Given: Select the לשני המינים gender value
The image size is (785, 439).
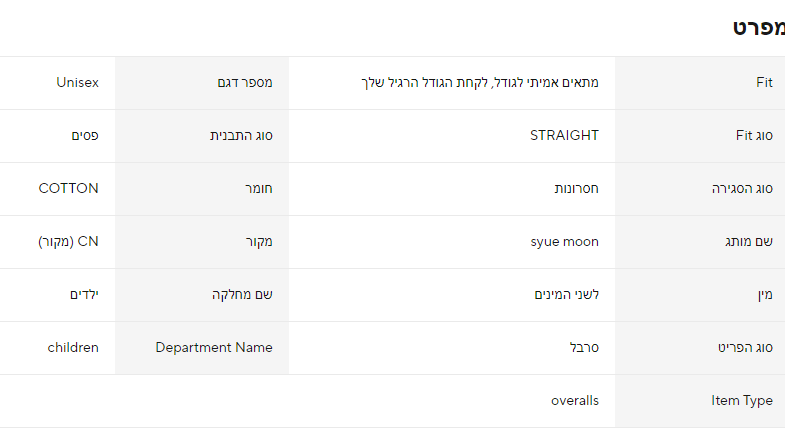Looking at the screenshot, I should click(x=567, y=295).
